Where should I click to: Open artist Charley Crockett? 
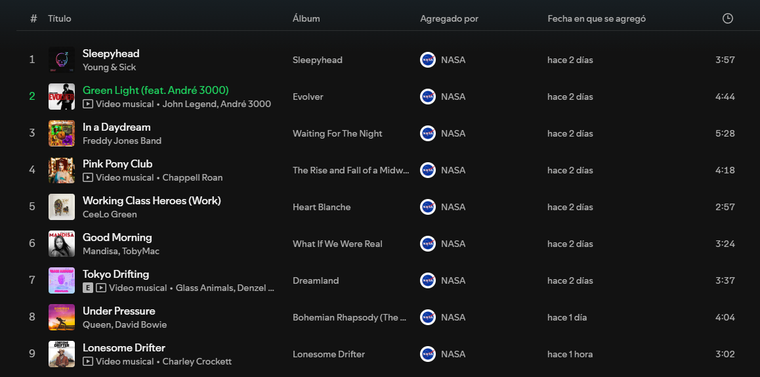click(x=197, y=361)
